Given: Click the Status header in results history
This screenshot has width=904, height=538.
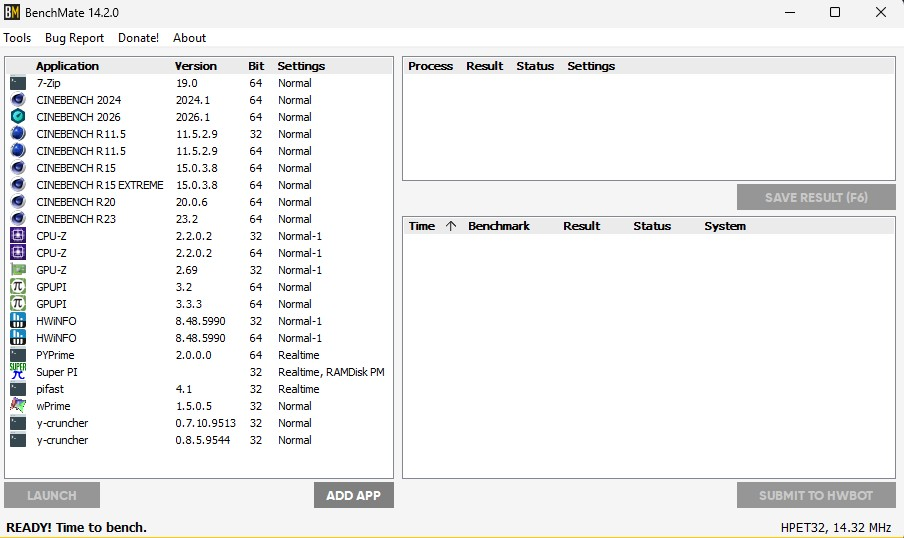Looking at the screenshot, I should point(652,226).
